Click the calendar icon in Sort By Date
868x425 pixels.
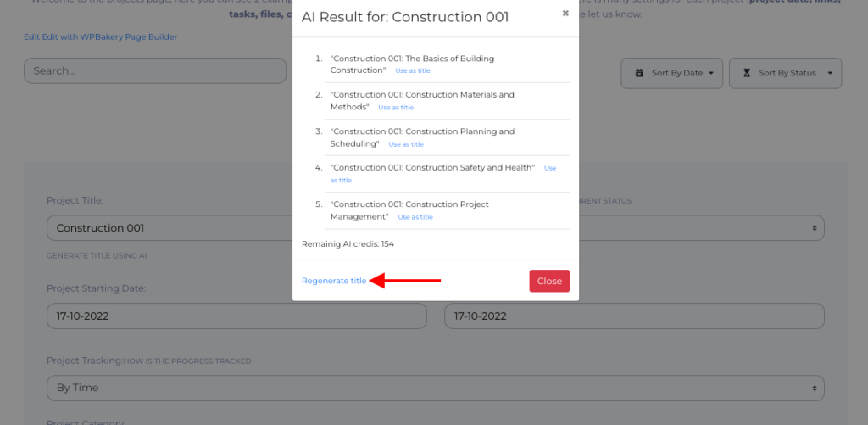(639, 73)
